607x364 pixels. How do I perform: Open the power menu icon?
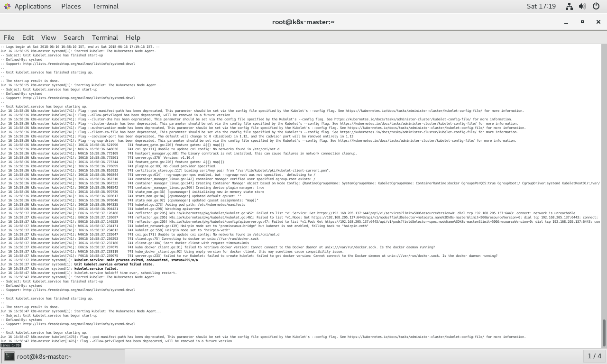(x=596, y=6)
